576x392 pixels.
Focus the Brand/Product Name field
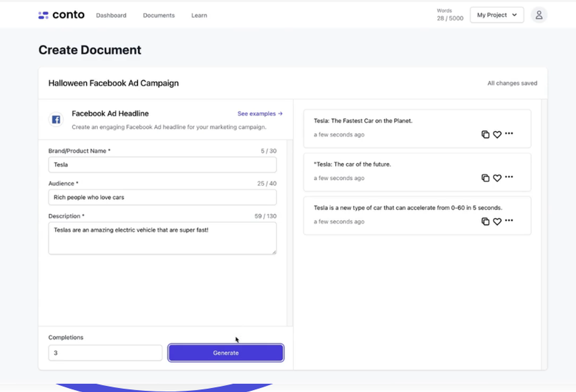pos(162,165)
